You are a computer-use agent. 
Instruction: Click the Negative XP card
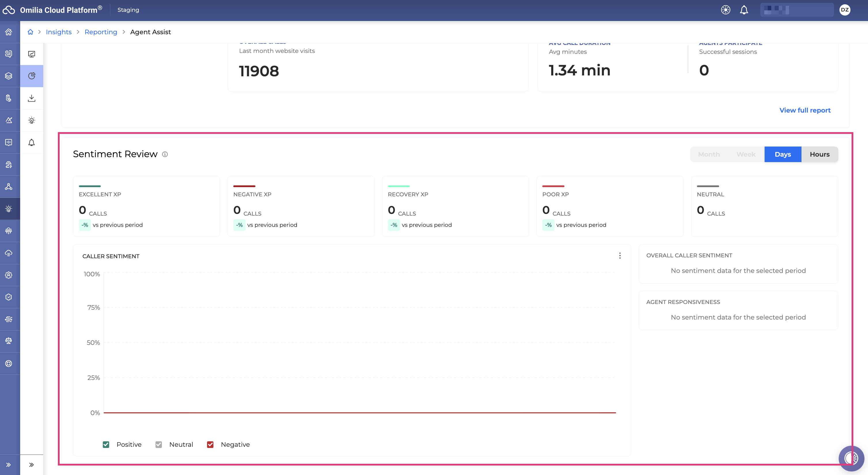(301, 206)
